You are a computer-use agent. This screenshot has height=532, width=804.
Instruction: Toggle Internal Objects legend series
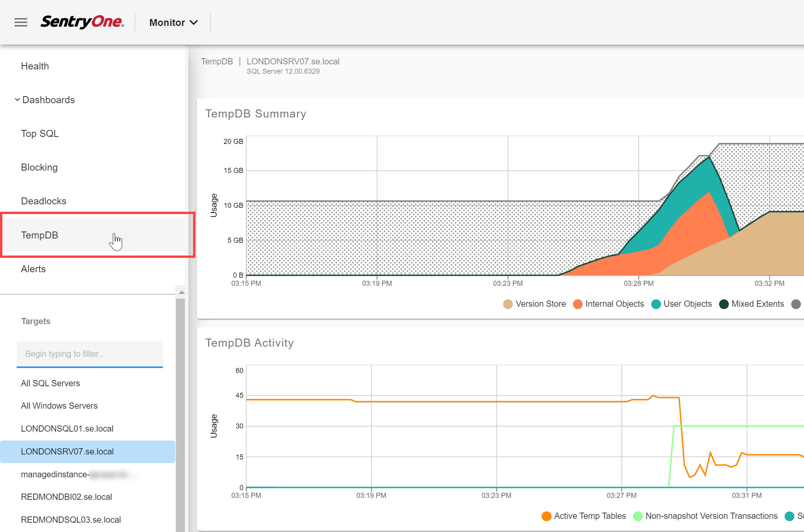click(x=609, y=304)
